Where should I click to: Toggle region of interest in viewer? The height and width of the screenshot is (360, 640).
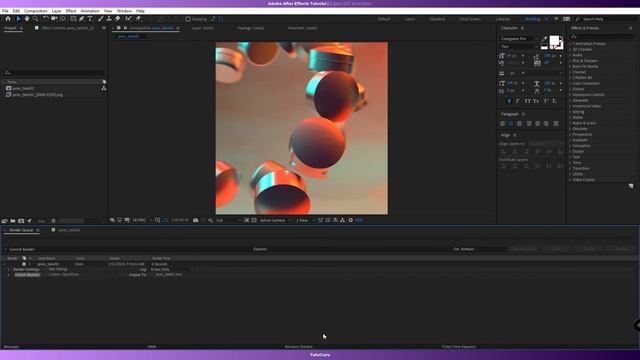247,220
